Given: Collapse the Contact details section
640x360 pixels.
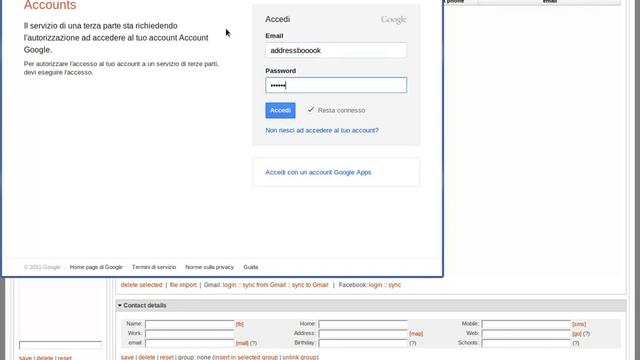Looking at the screenshot, I should 120,305.
